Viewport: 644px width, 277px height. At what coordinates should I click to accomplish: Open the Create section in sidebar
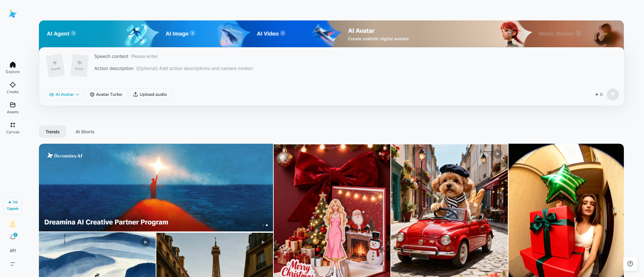pyautogui.click(x=13, y=87)
